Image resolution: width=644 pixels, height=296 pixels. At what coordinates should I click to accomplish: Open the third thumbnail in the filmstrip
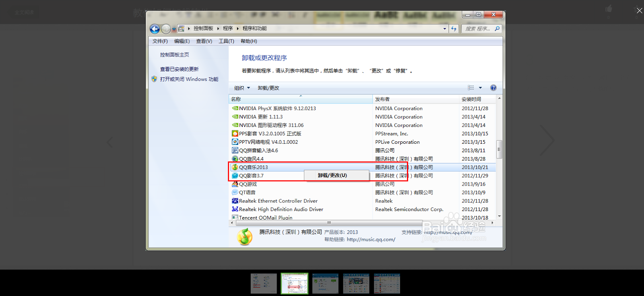click(x=325, y=284)
